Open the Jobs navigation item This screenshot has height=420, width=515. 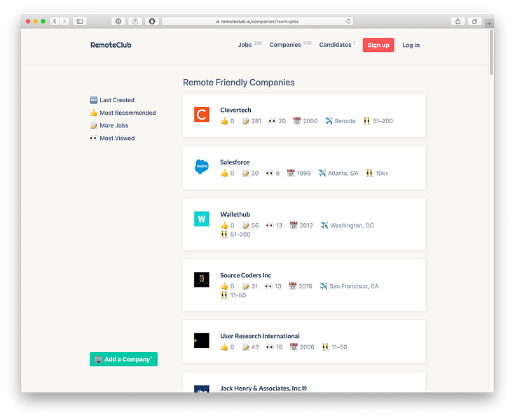tap(249, 45)
